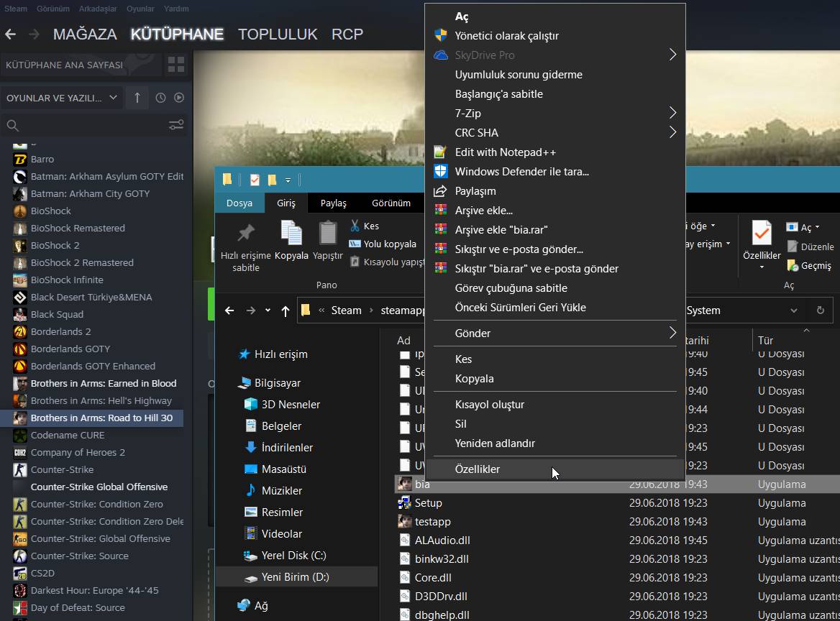The image size is (840, 621).
Task: Click ready-to-play icon in Steam sidebar
Action: (179, 98)
